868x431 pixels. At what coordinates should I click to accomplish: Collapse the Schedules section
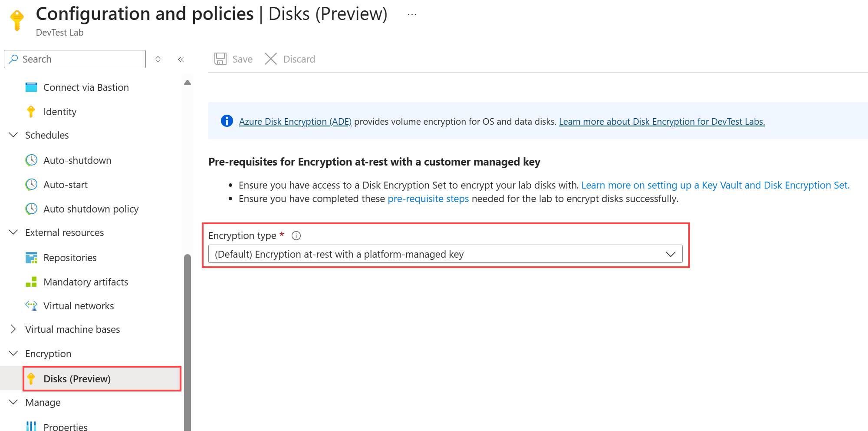tap(13, 135)
